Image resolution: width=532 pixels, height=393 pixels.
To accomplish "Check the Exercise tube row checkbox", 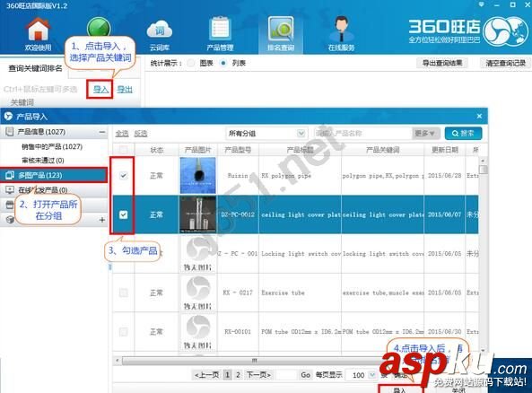I will [x=124, y=293].
